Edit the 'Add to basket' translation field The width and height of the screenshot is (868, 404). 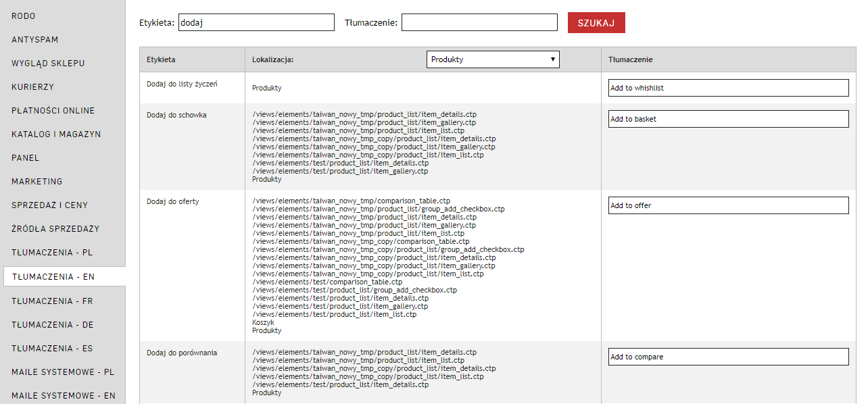728,119
